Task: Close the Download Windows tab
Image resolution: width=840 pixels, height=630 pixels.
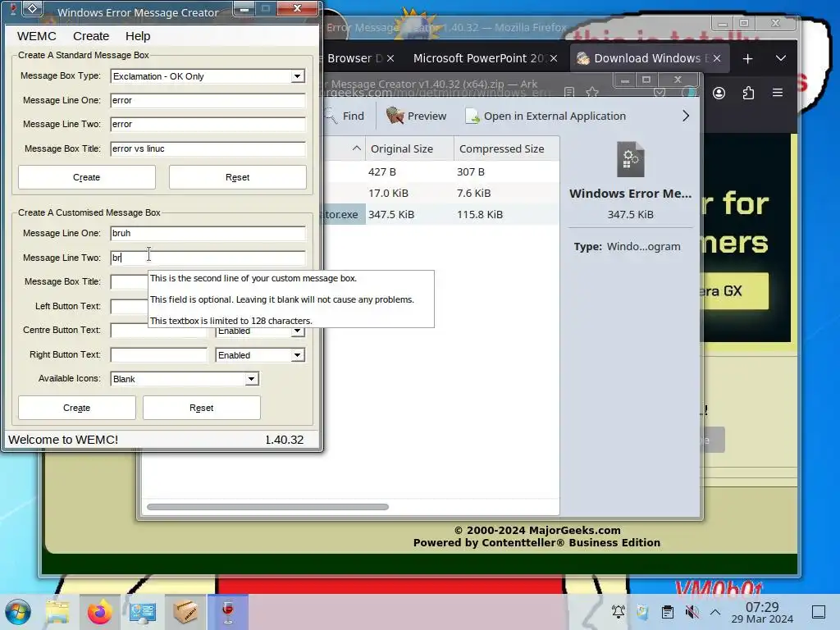Action: 717,58
